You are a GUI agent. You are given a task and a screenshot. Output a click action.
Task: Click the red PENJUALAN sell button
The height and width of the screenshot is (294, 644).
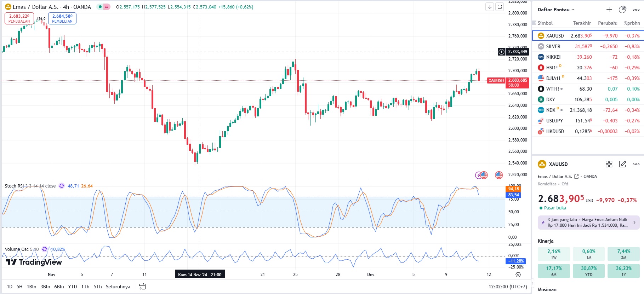point(19,18)
